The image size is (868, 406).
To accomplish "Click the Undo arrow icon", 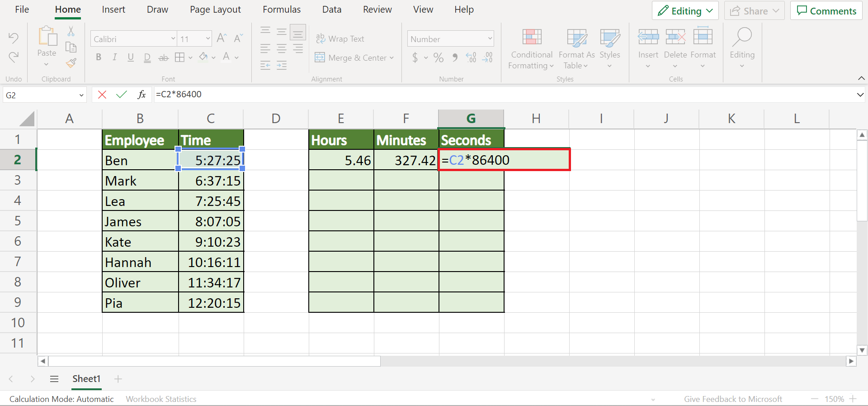I will [14, 38].
